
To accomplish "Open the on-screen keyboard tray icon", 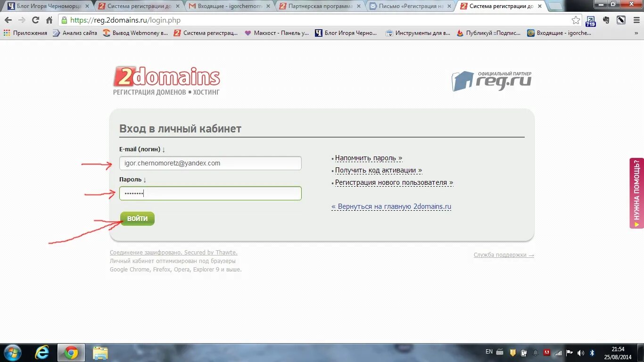I will tap(500, 353).
